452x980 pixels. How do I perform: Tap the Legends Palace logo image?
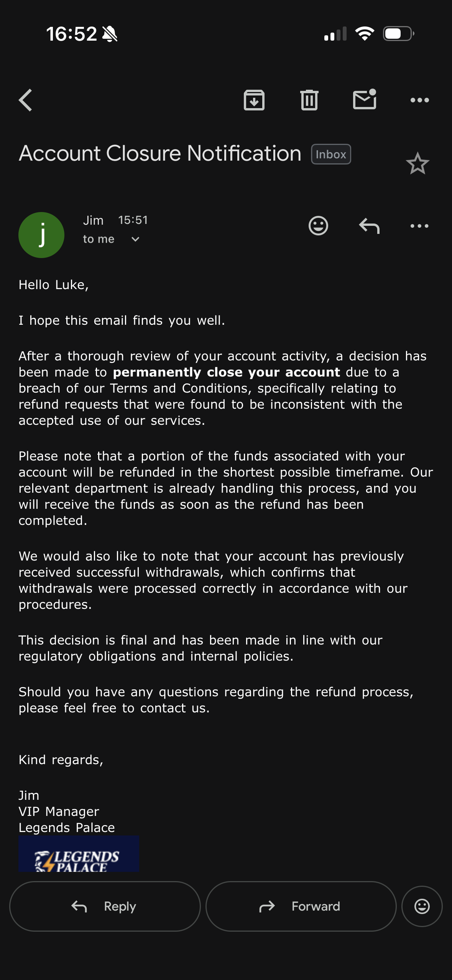tap(79, 854)
